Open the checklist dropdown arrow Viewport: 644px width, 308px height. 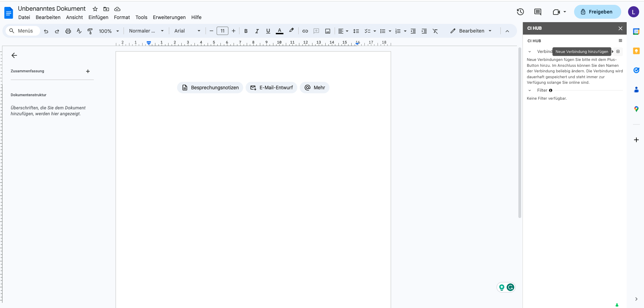375,31
